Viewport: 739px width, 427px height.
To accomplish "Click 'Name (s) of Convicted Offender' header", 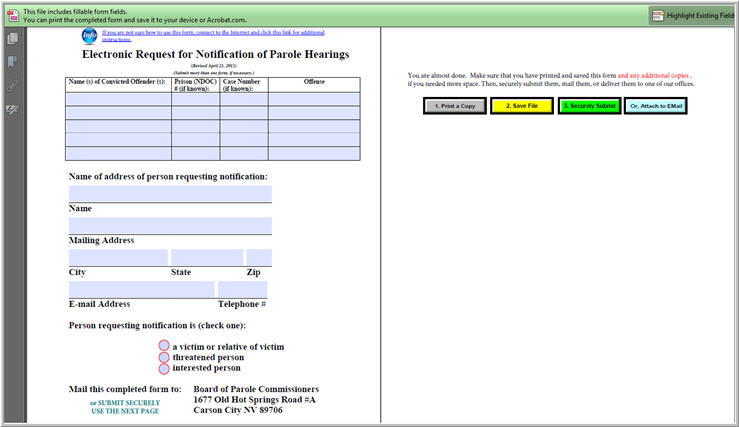I will [x=117, y=82].
